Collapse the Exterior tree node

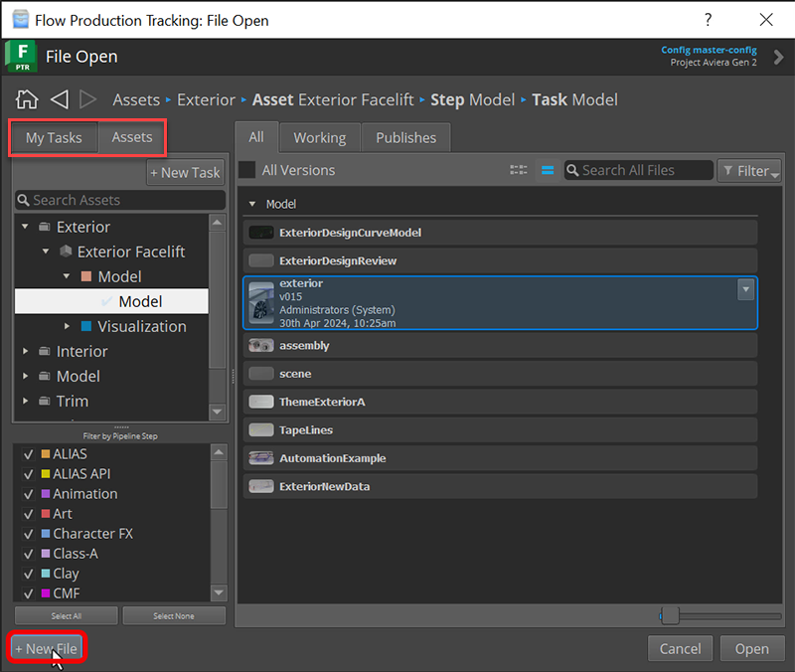coord(25,227)
